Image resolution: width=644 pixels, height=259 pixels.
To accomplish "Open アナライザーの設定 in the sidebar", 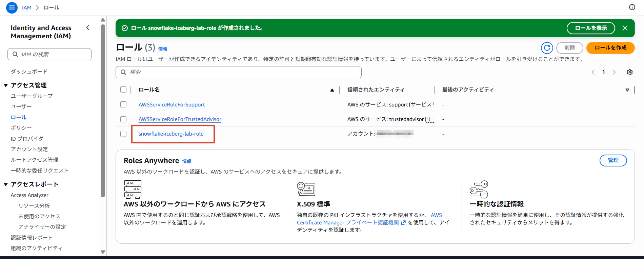I will pos(42,227).
